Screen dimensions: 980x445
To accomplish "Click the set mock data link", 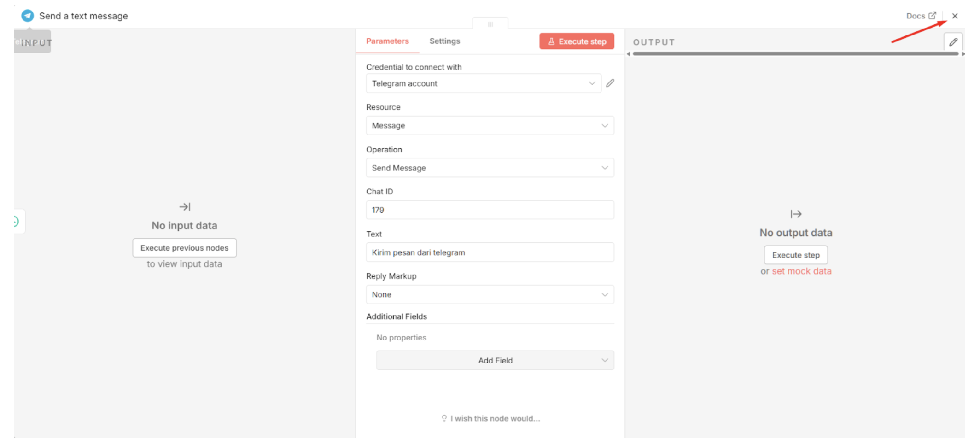I will (x=801, y=271).
